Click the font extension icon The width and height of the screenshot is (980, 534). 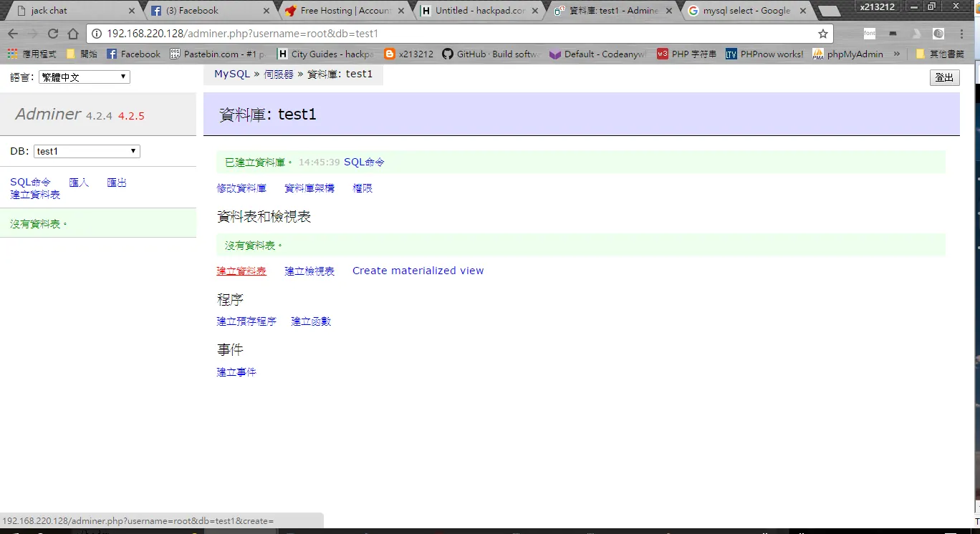[870, 34]
